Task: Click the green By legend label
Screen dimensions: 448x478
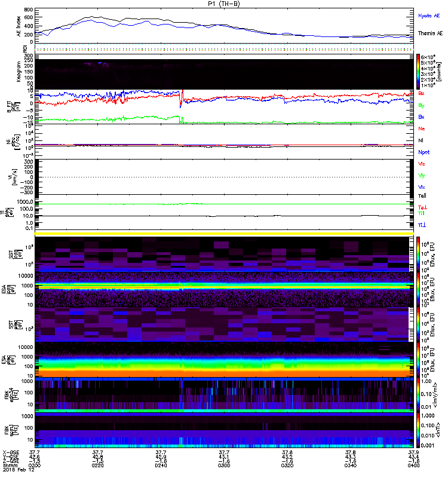Action: point(421,106)
